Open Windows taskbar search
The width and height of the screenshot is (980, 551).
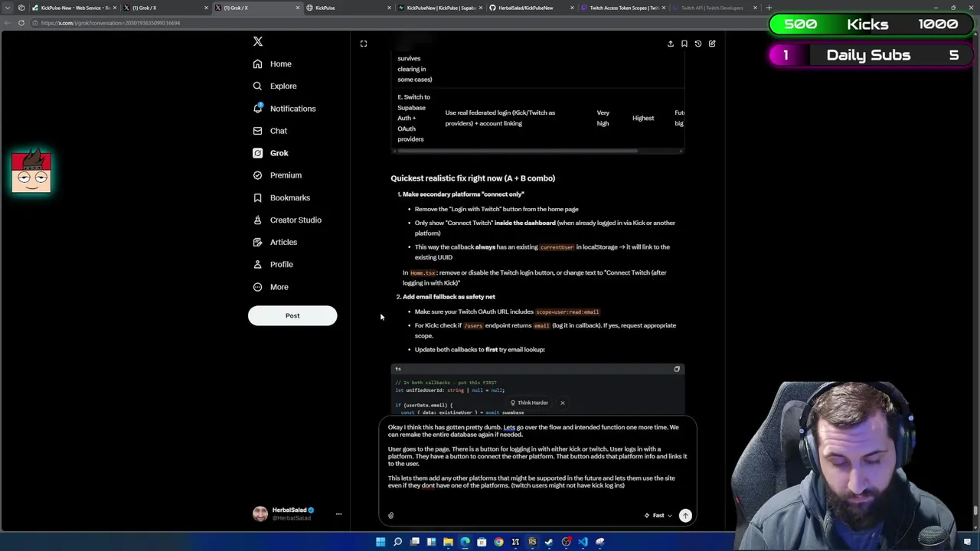pyautogui.click(x=397, y=542)
